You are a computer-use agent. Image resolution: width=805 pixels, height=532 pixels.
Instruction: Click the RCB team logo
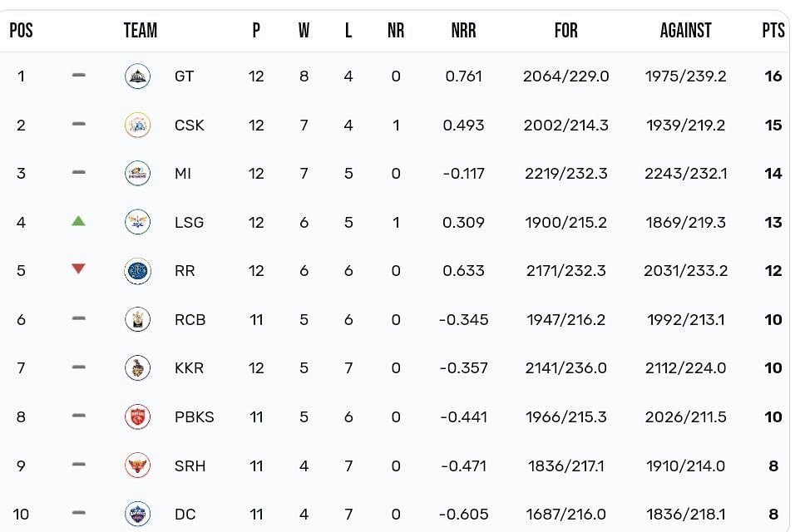[x=137, y=319]
